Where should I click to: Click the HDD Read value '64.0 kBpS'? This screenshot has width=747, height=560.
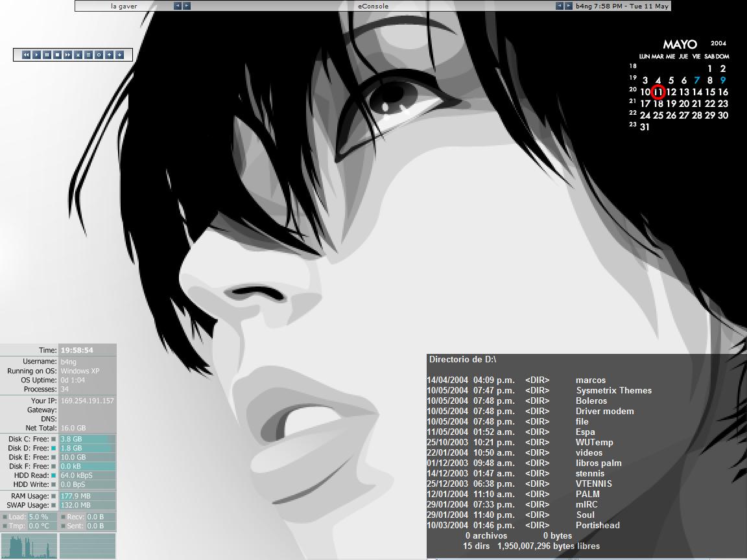[77, 475]
